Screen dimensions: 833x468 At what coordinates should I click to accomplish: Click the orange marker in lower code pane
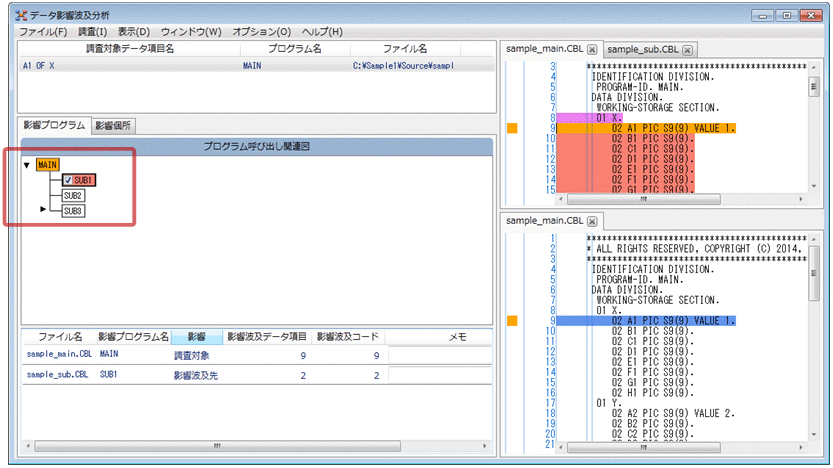tap(512, 321)
